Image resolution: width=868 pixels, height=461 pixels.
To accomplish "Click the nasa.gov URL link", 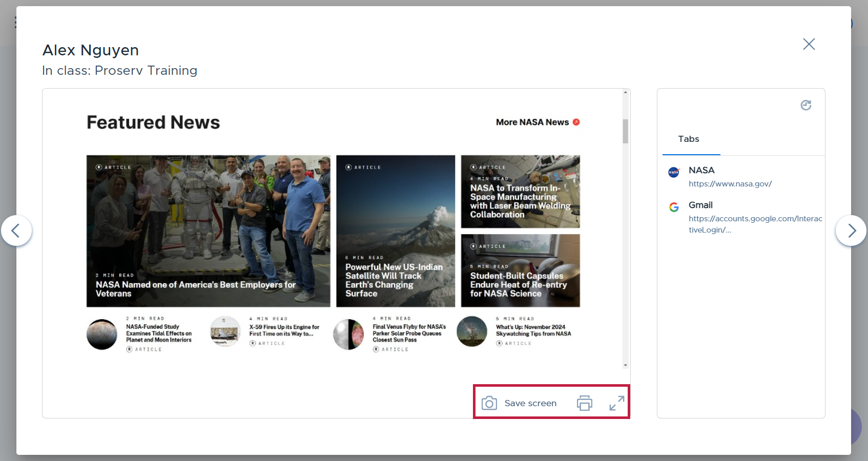I will click(x=730, y=184).
